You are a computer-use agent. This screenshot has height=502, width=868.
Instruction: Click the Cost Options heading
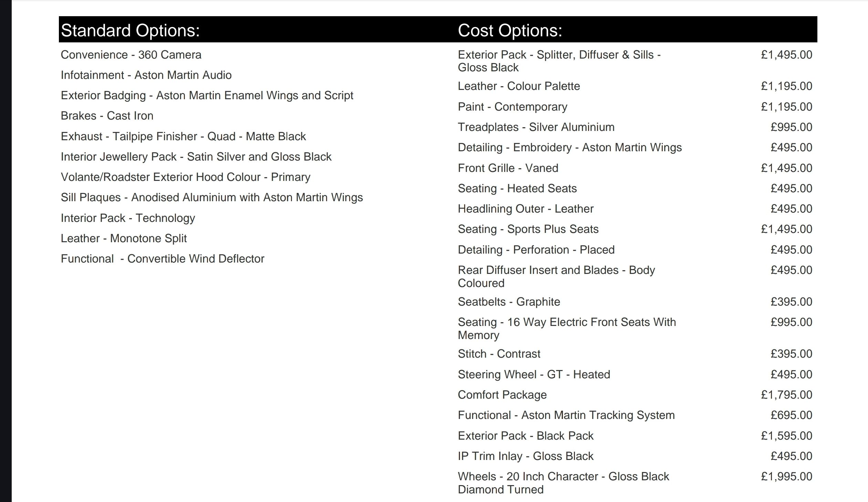click(510, 30)
